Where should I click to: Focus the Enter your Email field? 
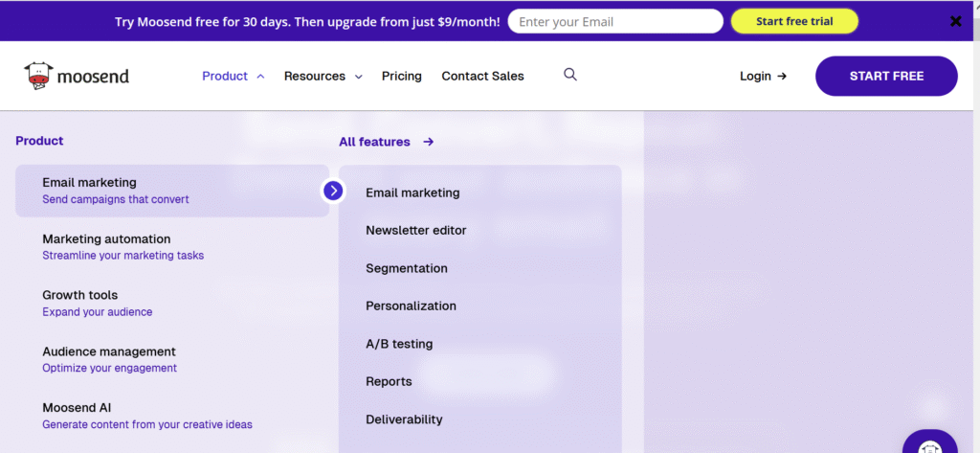pos(614,21)
